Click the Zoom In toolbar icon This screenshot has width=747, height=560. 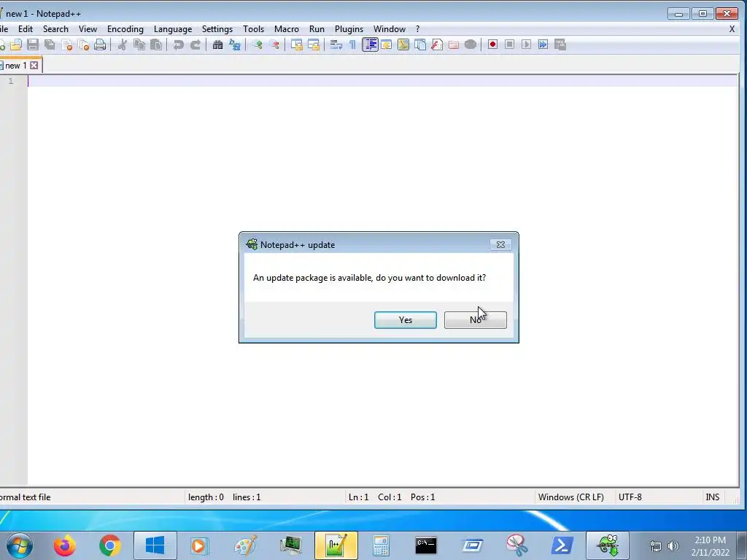point(258,44)
